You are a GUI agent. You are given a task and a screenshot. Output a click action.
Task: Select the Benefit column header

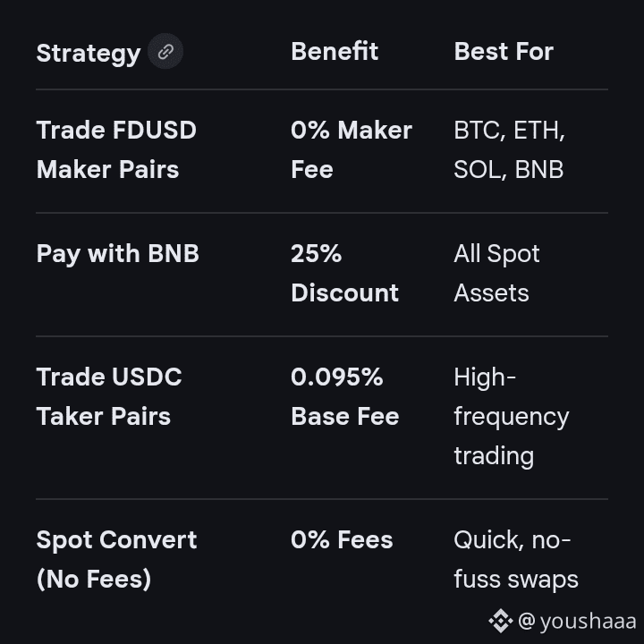[335, 52]
